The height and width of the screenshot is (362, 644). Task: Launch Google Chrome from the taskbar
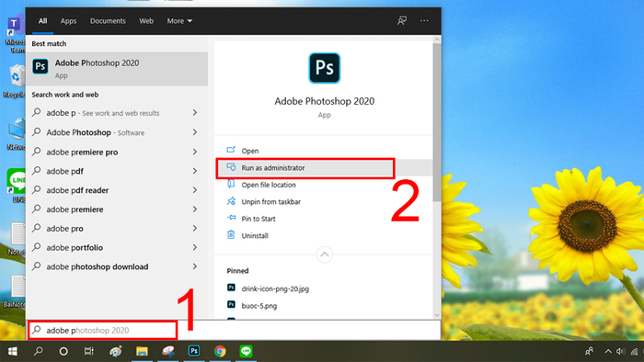[220, 351]
